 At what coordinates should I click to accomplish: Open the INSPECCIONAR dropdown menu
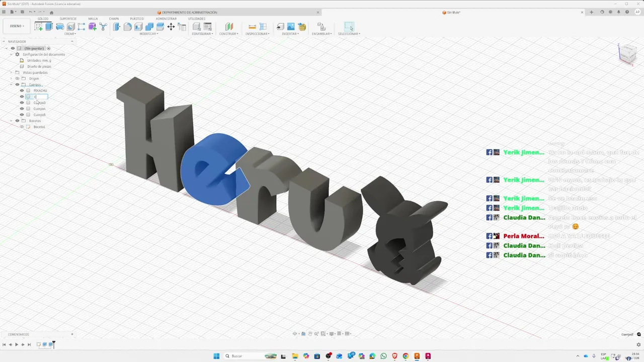pyautogui.click(x=258, y=34)
